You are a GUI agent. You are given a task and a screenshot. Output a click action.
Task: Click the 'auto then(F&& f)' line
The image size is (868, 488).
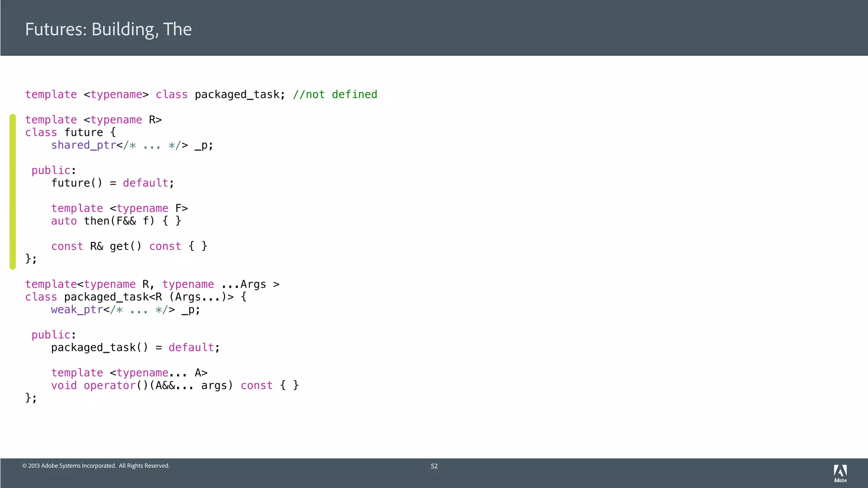click(116, 221)
